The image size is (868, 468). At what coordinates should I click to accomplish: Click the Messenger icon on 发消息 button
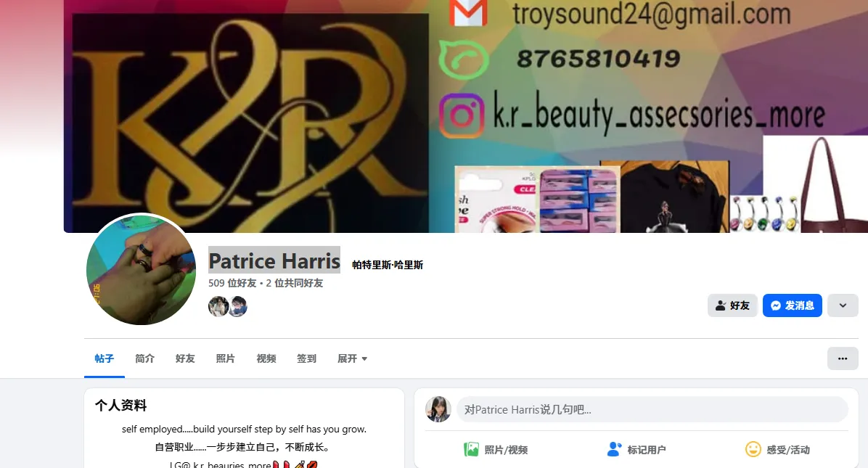click(776, 305)
